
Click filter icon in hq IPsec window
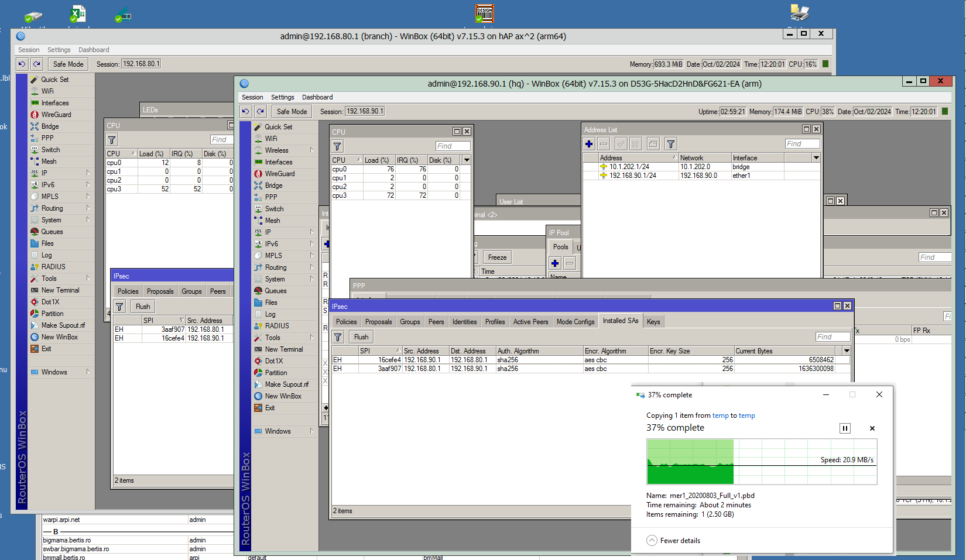click(x=338, y=336)
